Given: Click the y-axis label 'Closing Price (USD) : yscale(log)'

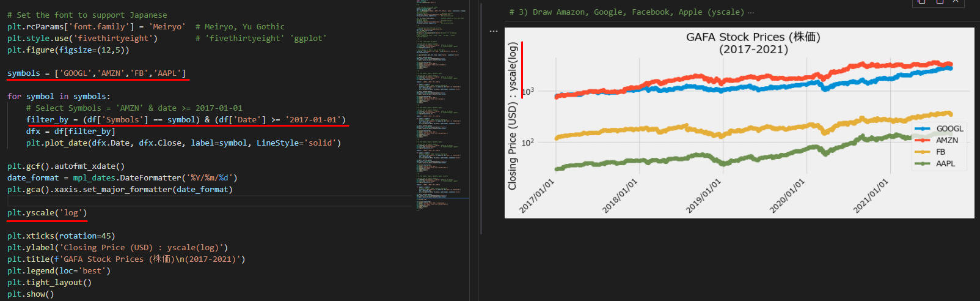Looking at the screenshot, I should 513,116.
